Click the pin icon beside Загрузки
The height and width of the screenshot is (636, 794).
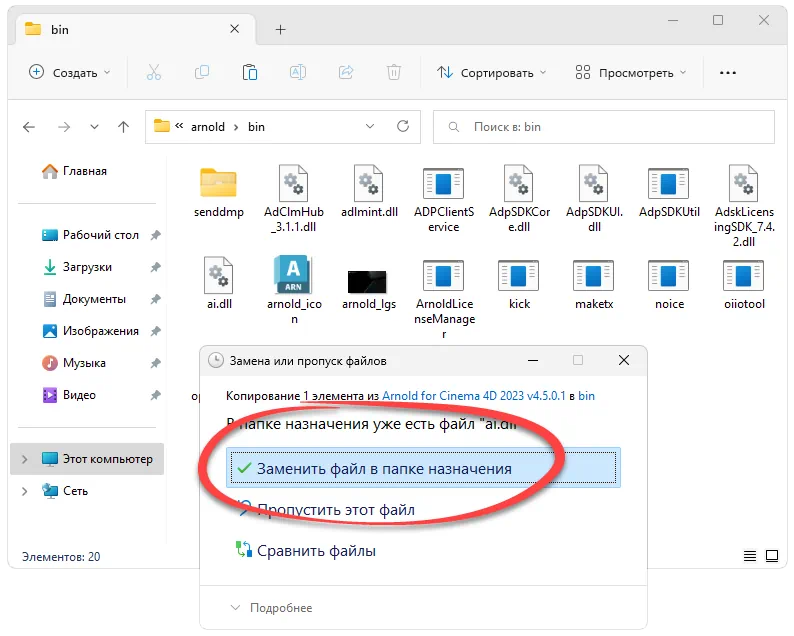[155, 267]
